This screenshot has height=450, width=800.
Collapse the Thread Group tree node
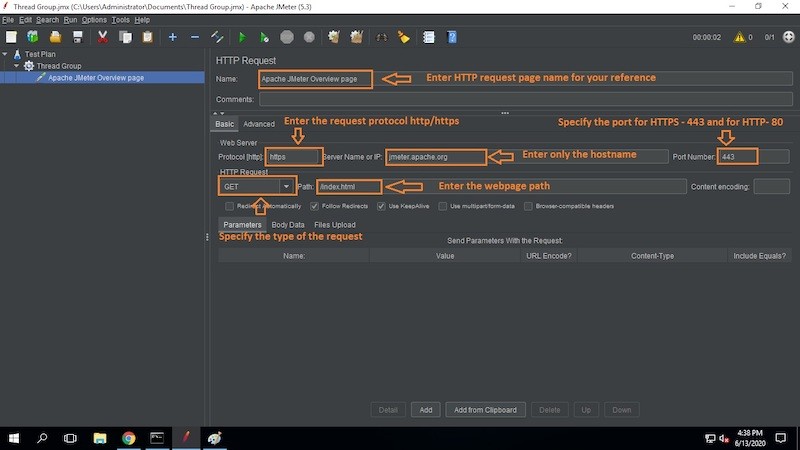coord(17,66)
